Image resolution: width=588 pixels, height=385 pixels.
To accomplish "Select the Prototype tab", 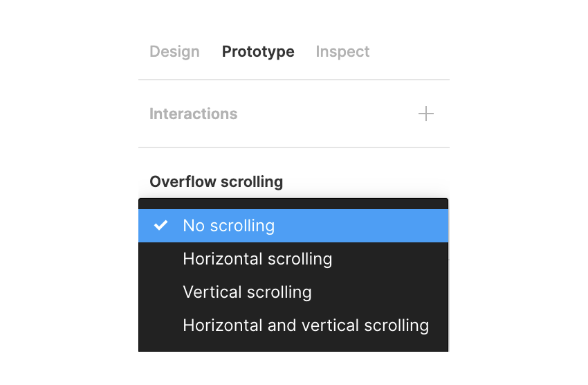I will click(258, 52).
